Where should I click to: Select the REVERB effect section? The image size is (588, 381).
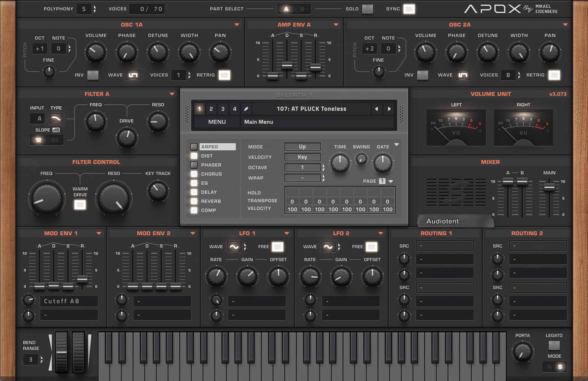(x=211, y=201)
